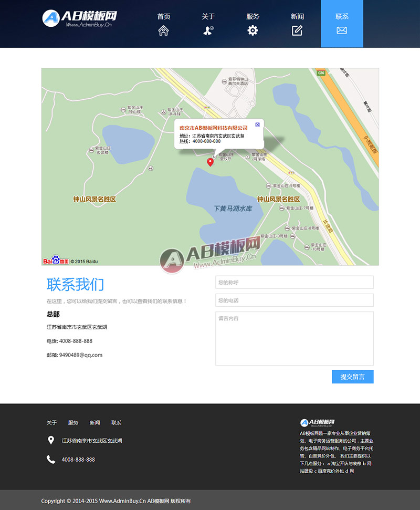Click the Contact envelope icon

coord(342,30)
